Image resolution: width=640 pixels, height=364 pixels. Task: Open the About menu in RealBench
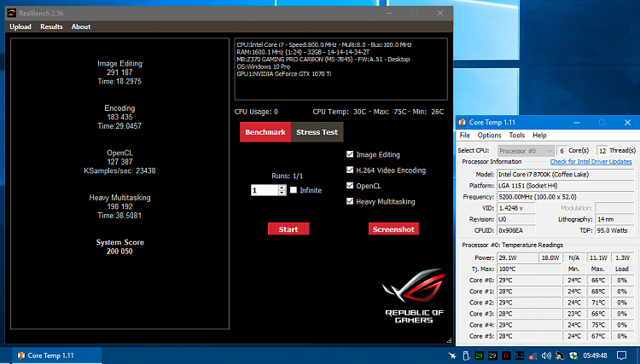click(x=81, y=26)
